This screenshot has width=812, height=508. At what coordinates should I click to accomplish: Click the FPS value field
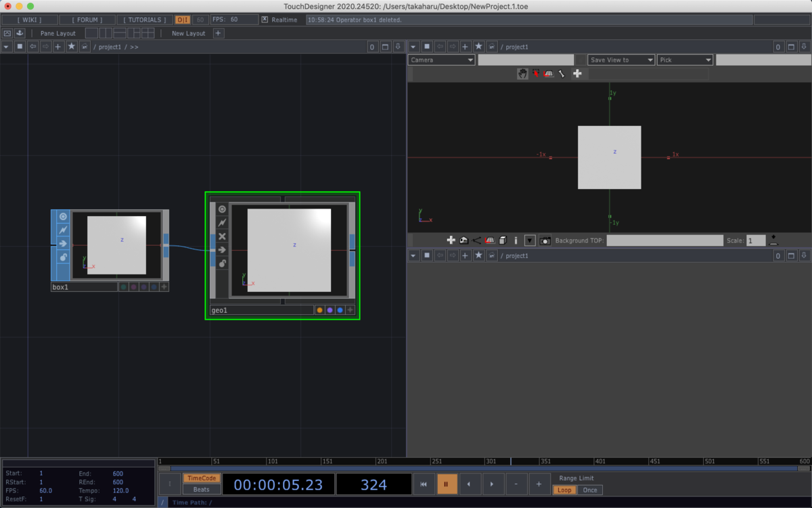pyautogui.click(x=233, y=20)
